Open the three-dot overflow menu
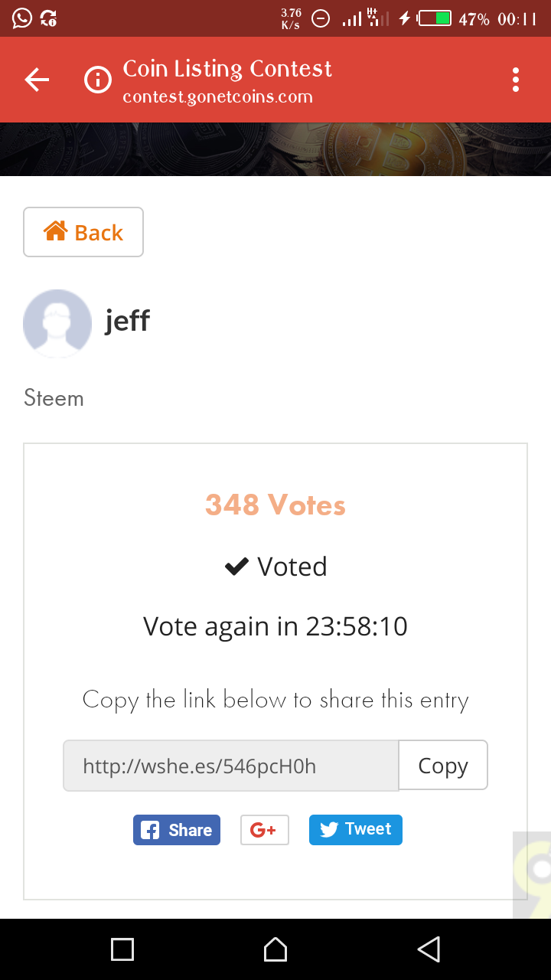The width and height of the screenshot is (551, 980). 516,80
